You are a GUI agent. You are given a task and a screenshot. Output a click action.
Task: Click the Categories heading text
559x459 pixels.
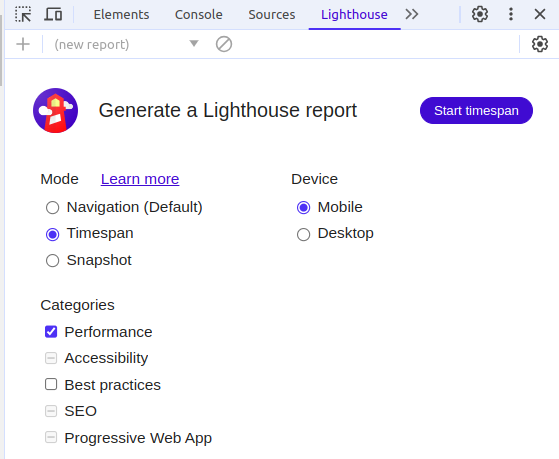pos(77,305)
